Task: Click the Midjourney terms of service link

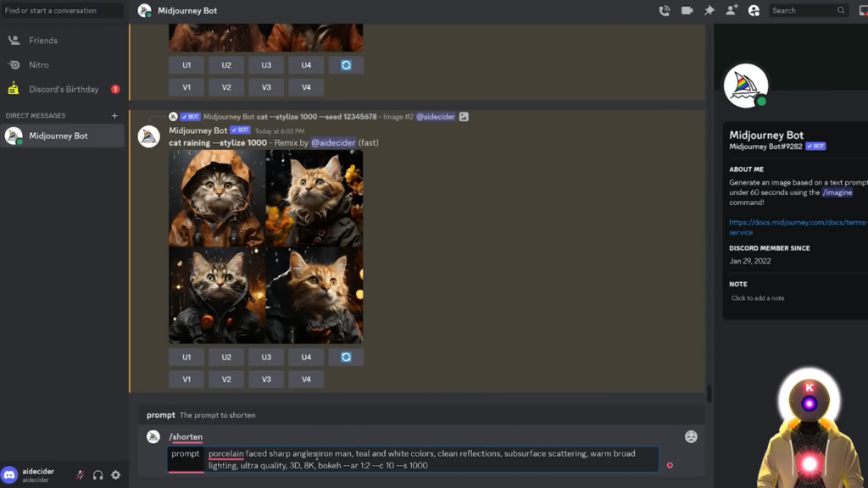Action: coord(798,227)
